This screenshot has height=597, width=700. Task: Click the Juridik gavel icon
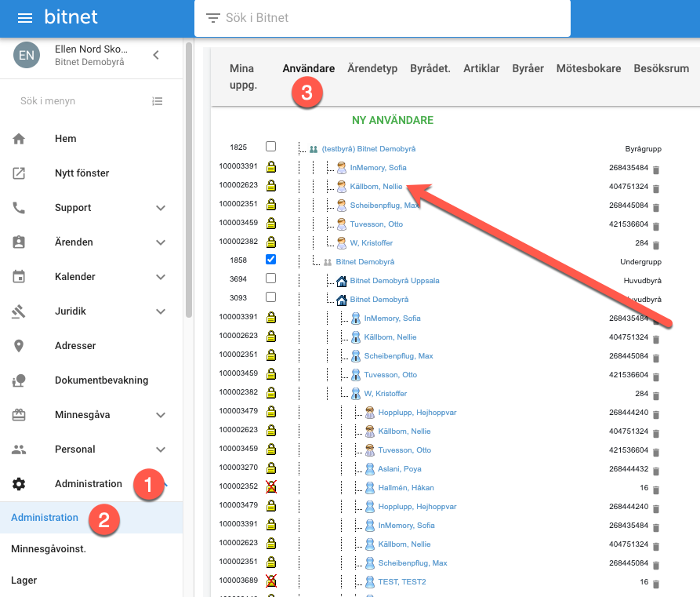[19, 311]
